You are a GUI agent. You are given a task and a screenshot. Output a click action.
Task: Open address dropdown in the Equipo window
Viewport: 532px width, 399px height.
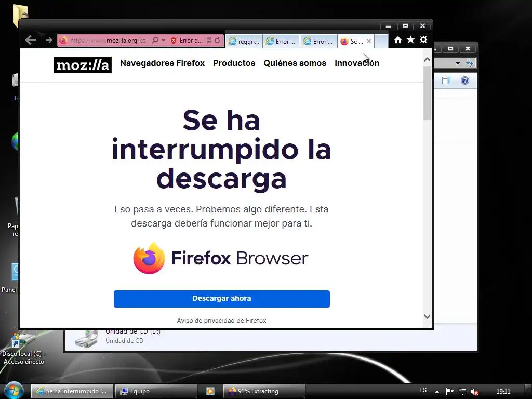pos(458,63)
